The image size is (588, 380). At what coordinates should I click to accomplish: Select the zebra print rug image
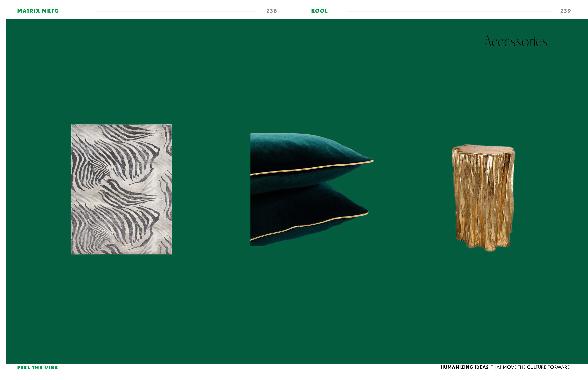[x=121, y=189]
